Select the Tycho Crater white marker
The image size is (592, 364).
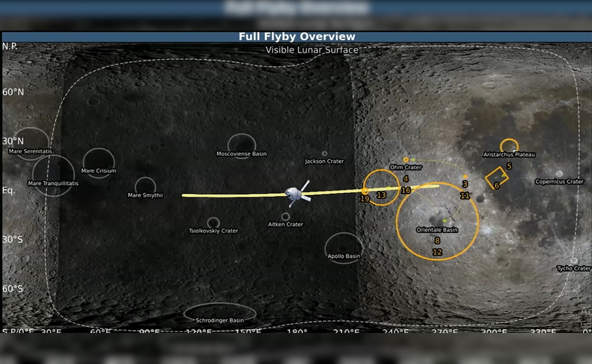coord(574,261)
